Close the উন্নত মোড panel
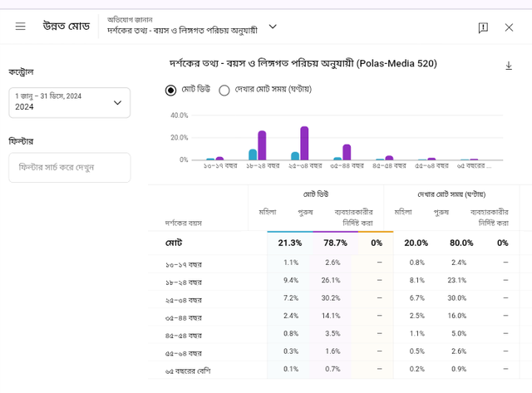The height and width of the screenshot is (393, 532). click(509, 27)
